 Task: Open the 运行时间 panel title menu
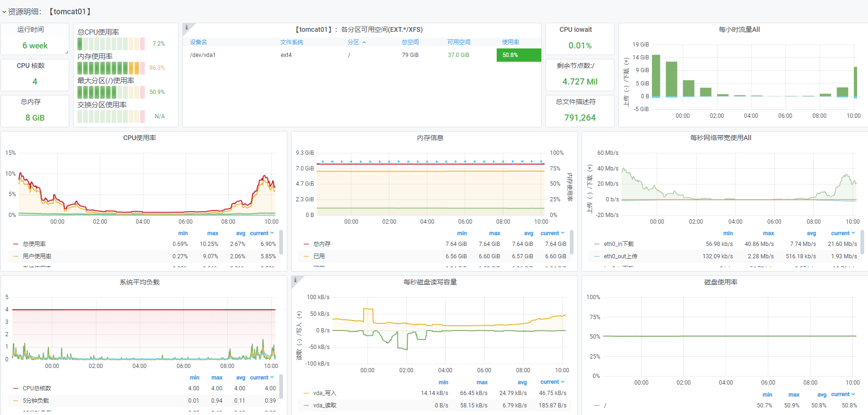tap(31, 29)
